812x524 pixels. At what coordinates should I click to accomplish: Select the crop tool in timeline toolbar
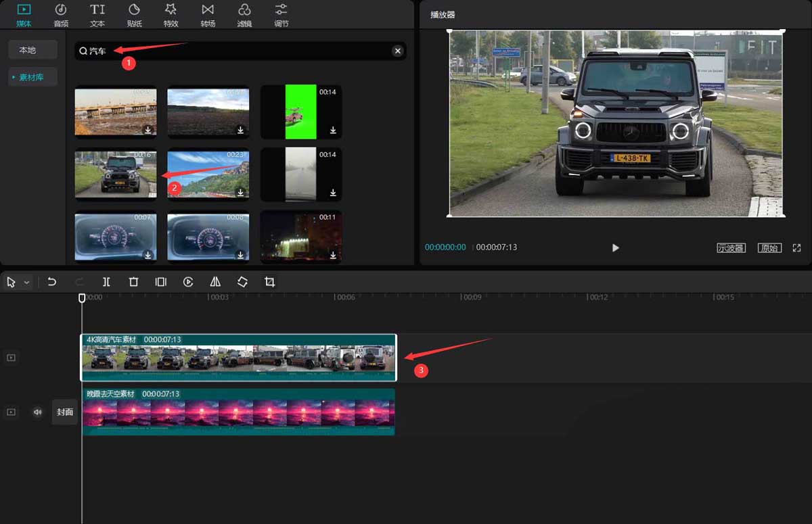click(x=269, y=282)
